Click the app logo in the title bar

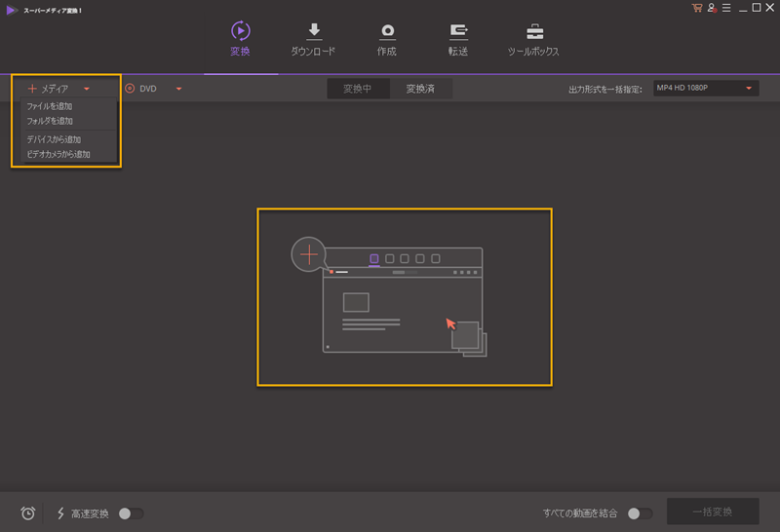(x=12, y=10)
